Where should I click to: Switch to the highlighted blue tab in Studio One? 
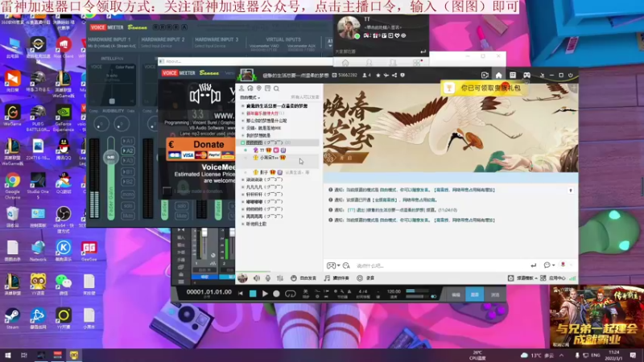[475, 294]
